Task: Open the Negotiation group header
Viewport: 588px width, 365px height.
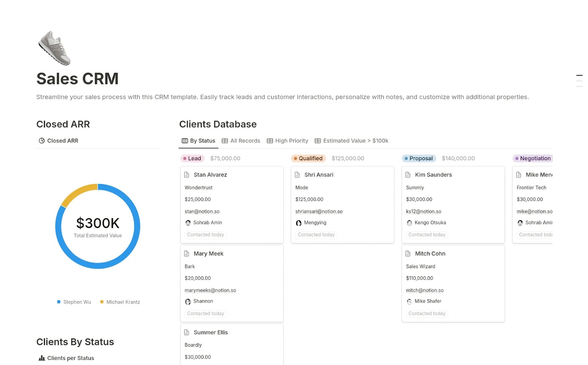Action: [x=533, y=158]
